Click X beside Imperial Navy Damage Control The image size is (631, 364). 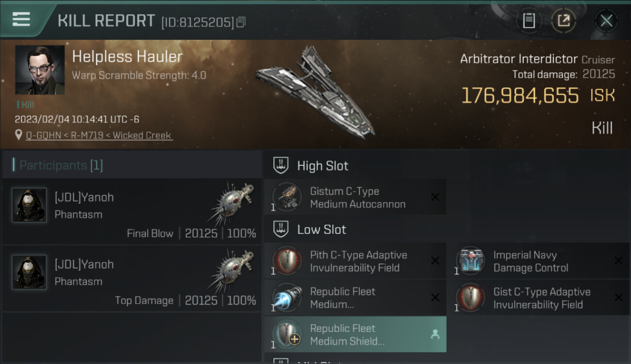coord(618,261)
